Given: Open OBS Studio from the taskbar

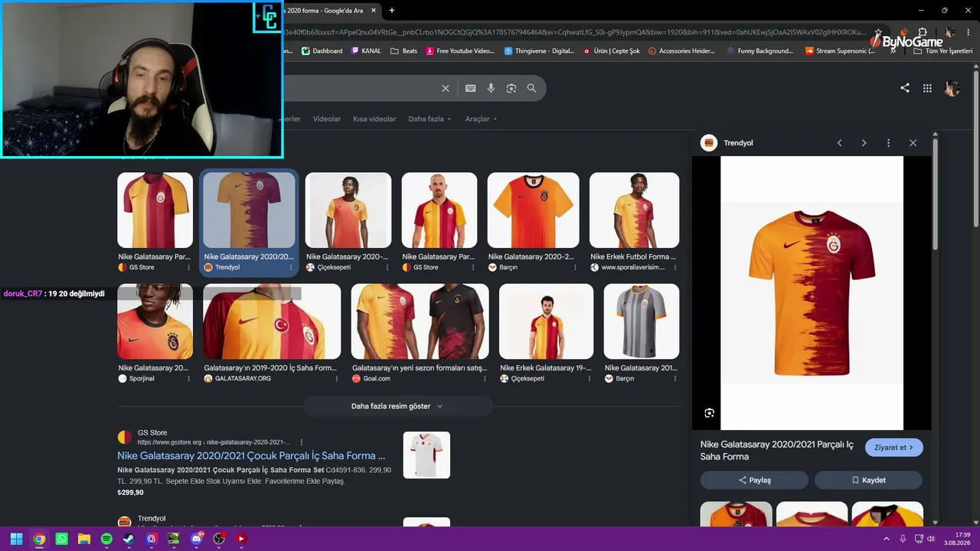Looking at the screenshot, I should (x=219, y=539).
